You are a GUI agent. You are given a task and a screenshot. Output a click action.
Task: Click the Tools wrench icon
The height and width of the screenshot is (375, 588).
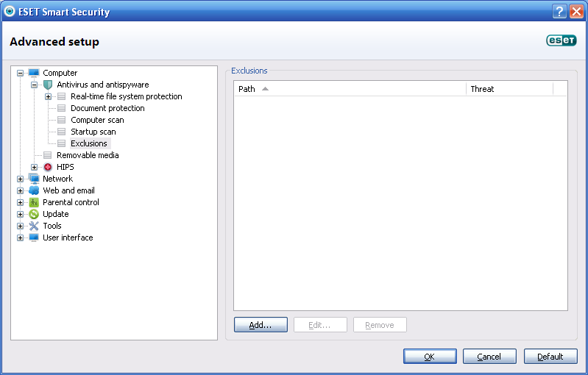pos(34,226)
